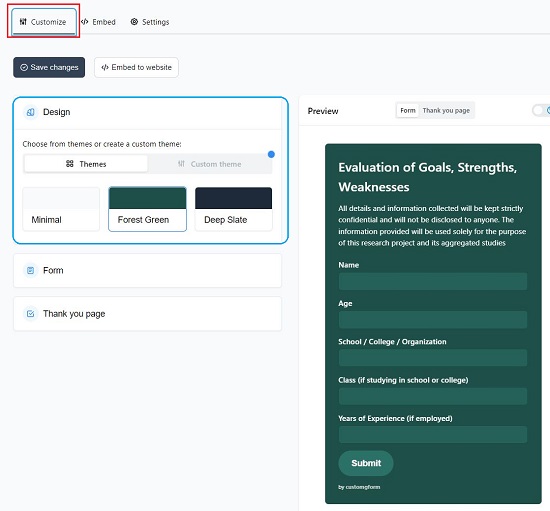Expand the Form settings section
This screenshot has width=550, height=511.
147,270
